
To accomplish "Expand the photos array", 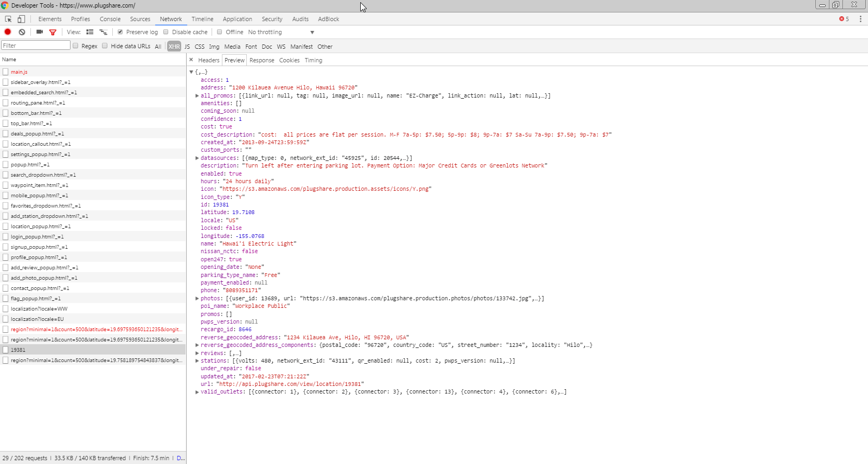I will tap(197, 299).
